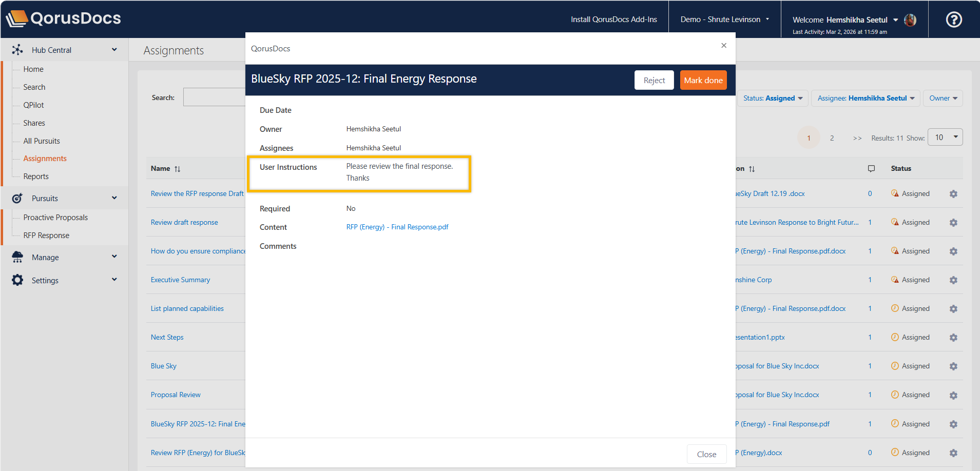The width and height of the screenshot is (980, 471).
Task: Open the Reports menu item
Action: click(36, 176)
